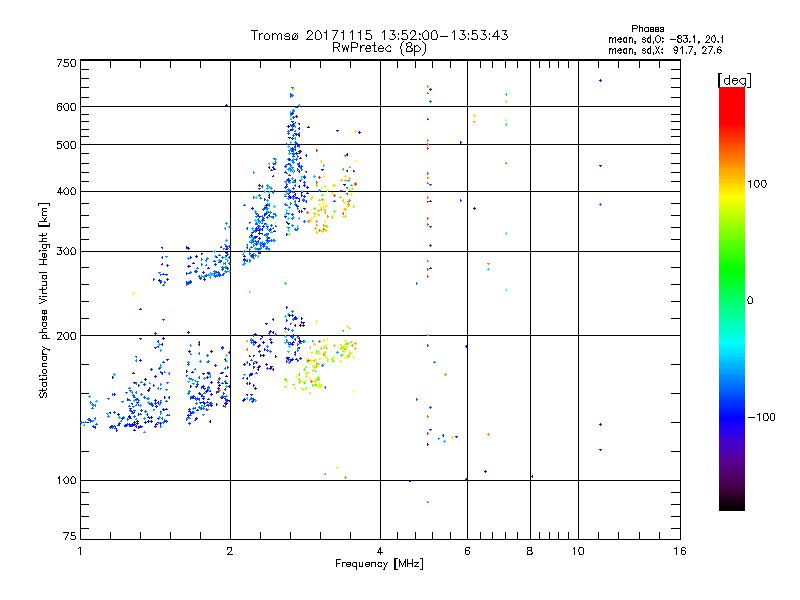Click the y-axis '300' tick label
800x600 pixels.
(66, 252)
